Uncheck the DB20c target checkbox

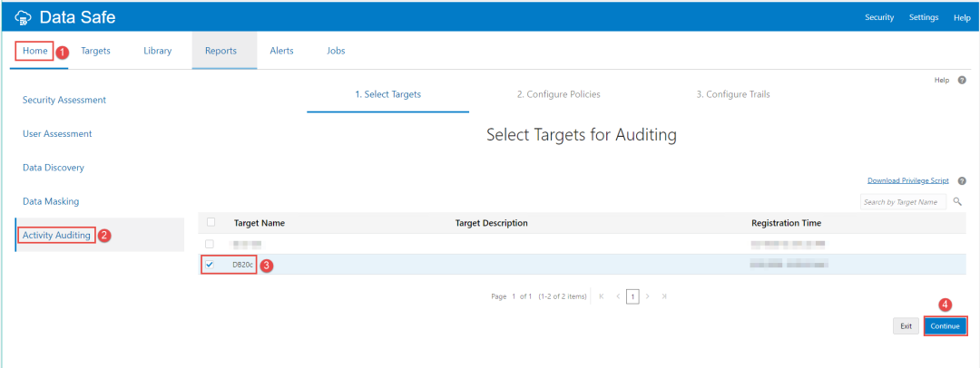click(211, 265)
